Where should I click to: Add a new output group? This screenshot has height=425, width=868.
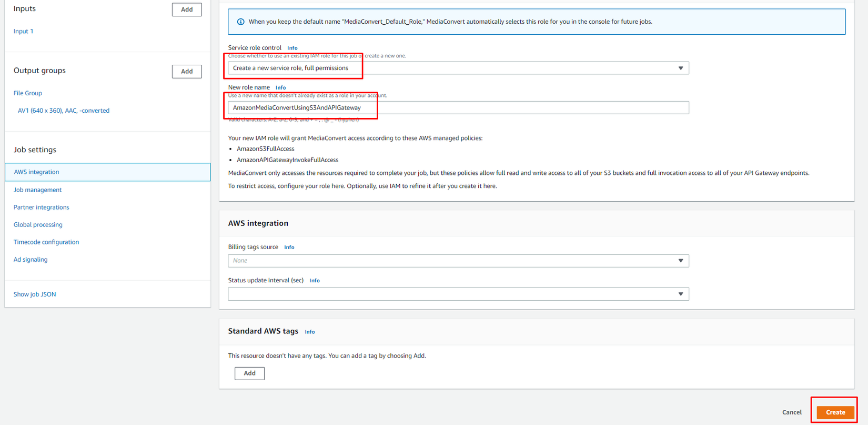point(186,72)
